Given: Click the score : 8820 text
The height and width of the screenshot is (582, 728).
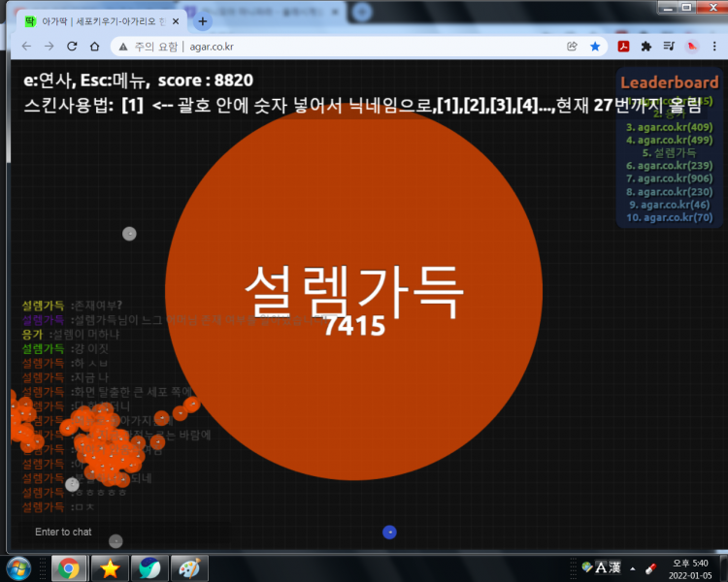Looking at the screenshot, I should pyautogui.click(x=205, y=81).
